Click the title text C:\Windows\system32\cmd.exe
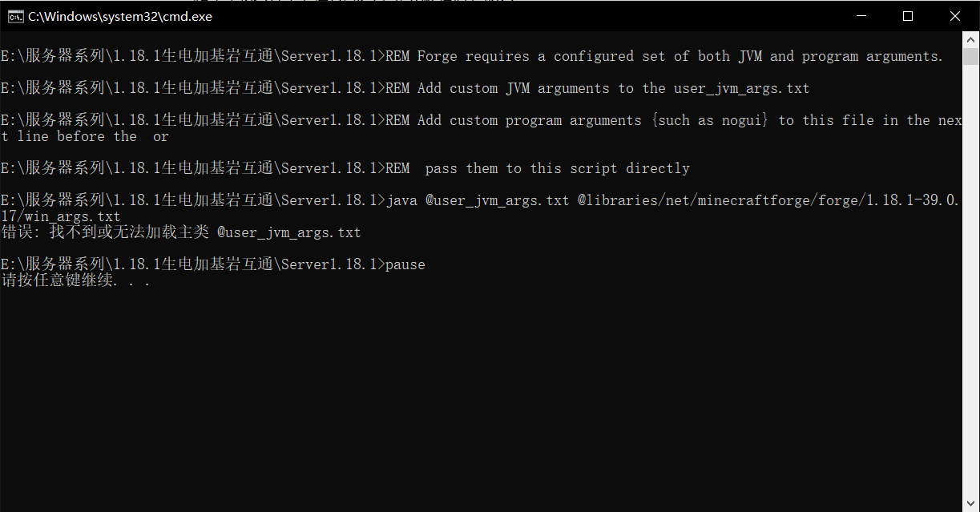Viewport: 980px width, 512px height. click(x=120, y=16)
